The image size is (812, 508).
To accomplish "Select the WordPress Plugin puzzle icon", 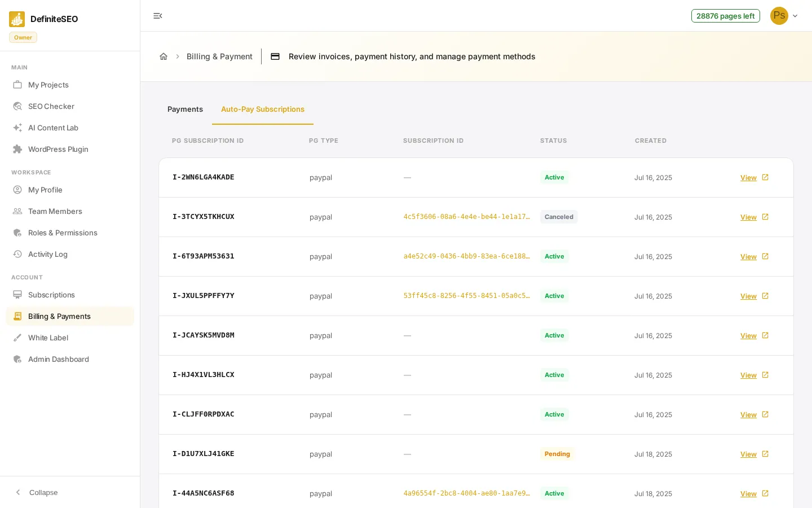I will coord(17,149).
